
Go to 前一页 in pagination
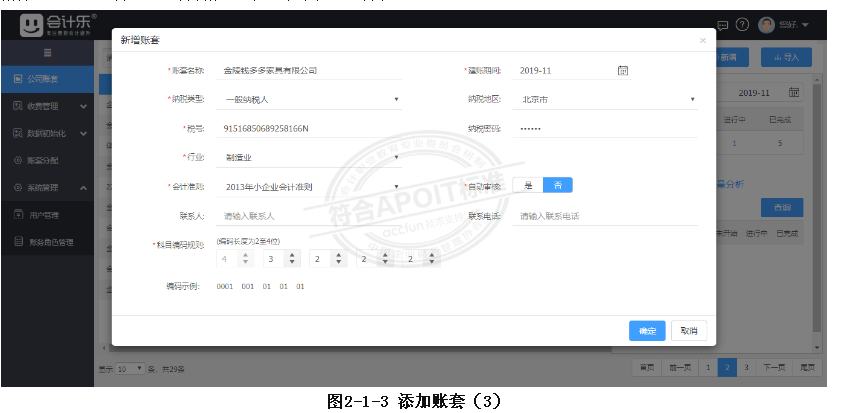680,368
